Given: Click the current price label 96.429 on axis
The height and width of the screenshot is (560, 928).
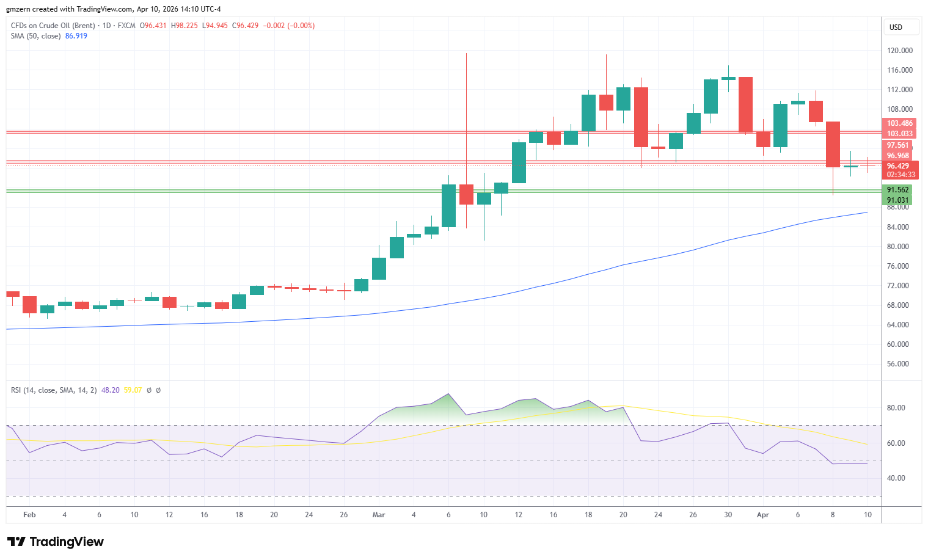Looking at the screenshot, I should [898, 166].
